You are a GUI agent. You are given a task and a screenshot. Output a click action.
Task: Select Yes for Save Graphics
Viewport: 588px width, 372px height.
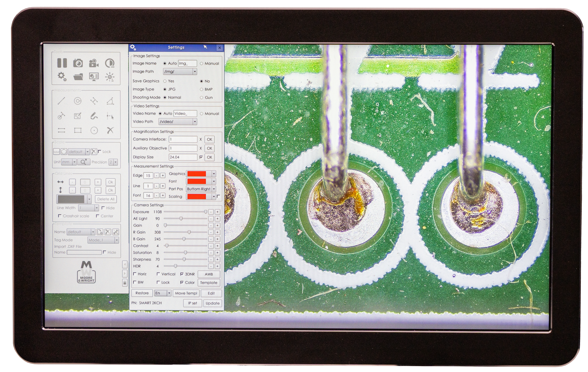[x=165, y=81]
